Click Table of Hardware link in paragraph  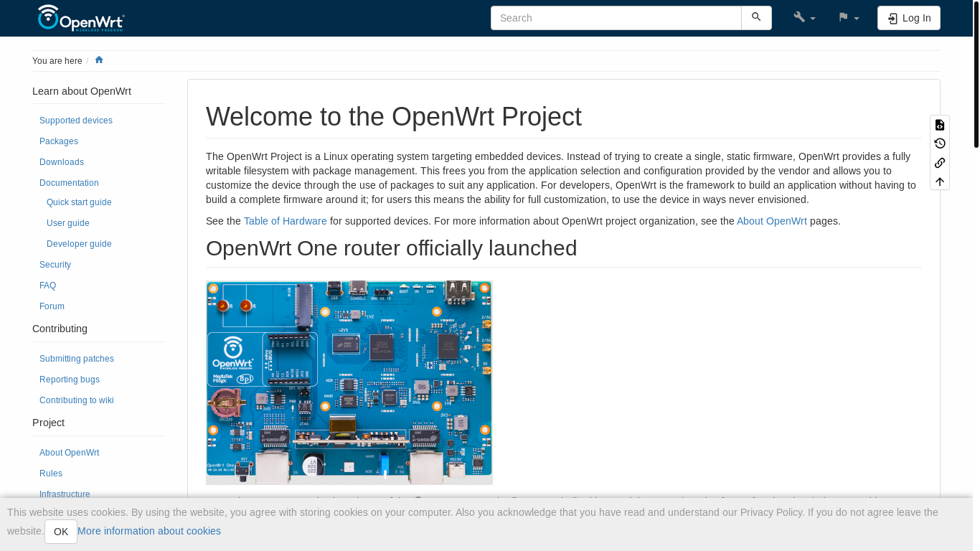[x=286, y=221]
